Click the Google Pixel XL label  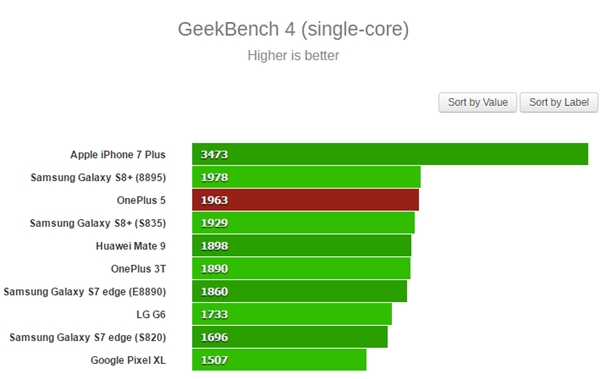click(128, 360)
